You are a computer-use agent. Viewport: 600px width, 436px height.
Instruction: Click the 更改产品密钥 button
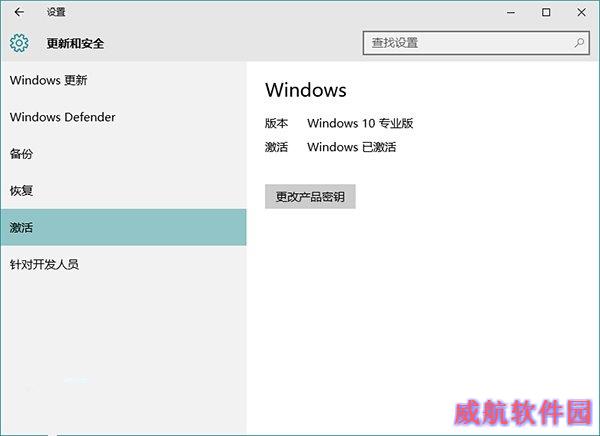[x=310, y=197]
